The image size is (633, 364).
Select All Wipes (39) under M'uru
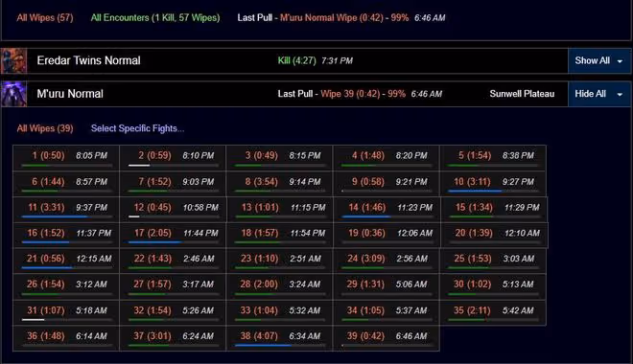point(45,128)
